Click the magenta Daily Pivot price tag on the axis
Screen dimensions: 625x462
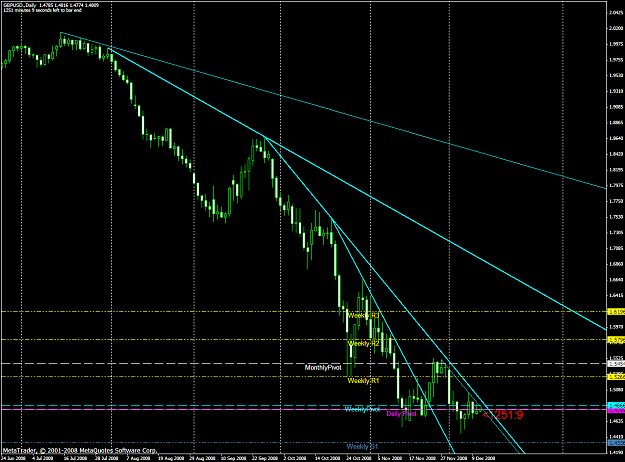click(x=616, y=410)
